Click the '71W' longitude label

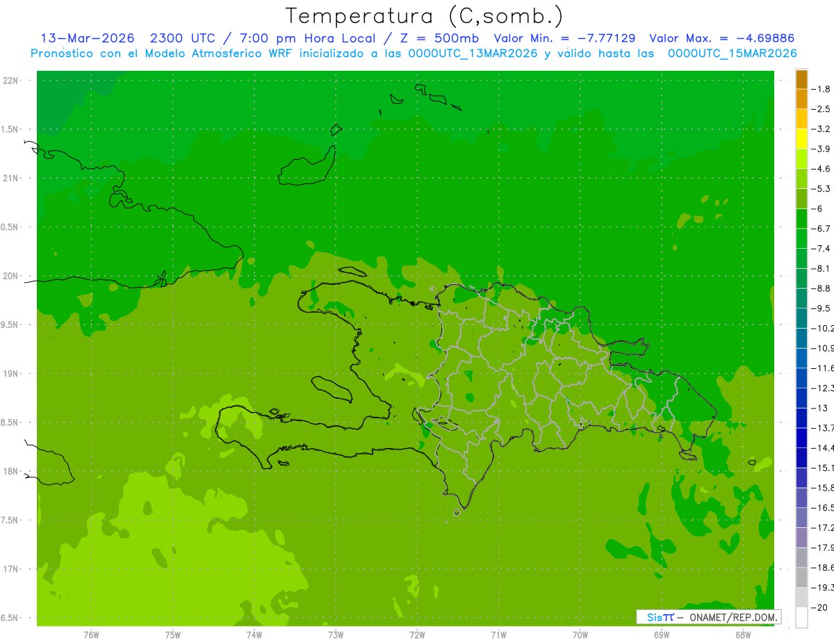(x=498, y=635)
